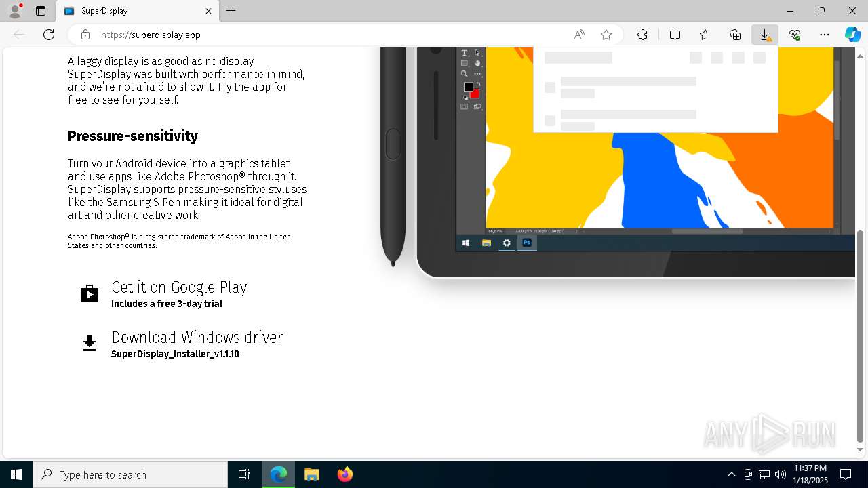Show hidden system tray icons chevron
The height and width of the screenshot is (488, 868).
[x=731, y=474]
